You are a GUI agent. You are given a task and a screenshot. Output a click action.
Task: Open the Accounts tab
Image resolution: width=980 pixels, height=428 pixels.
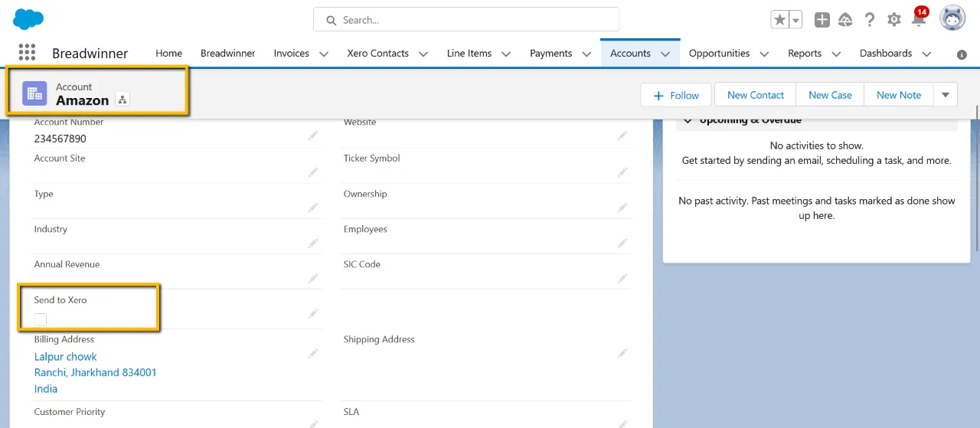(x=630, y=54)
